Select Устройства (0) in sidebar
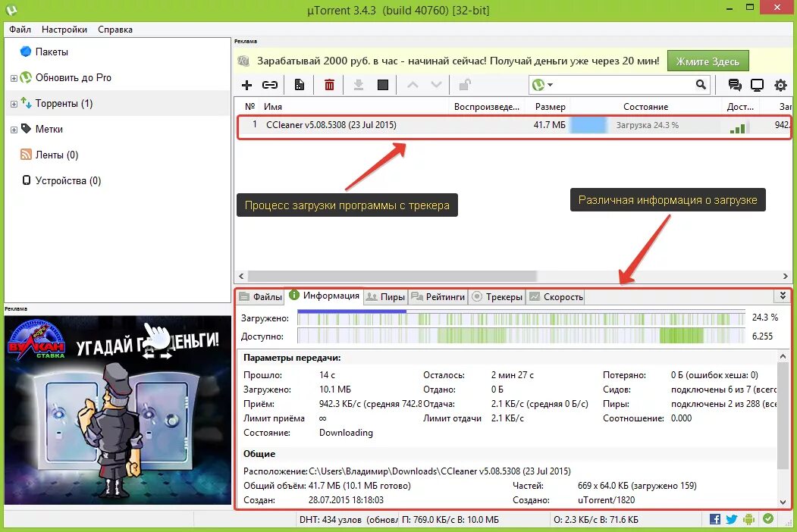 pos(67,181)
